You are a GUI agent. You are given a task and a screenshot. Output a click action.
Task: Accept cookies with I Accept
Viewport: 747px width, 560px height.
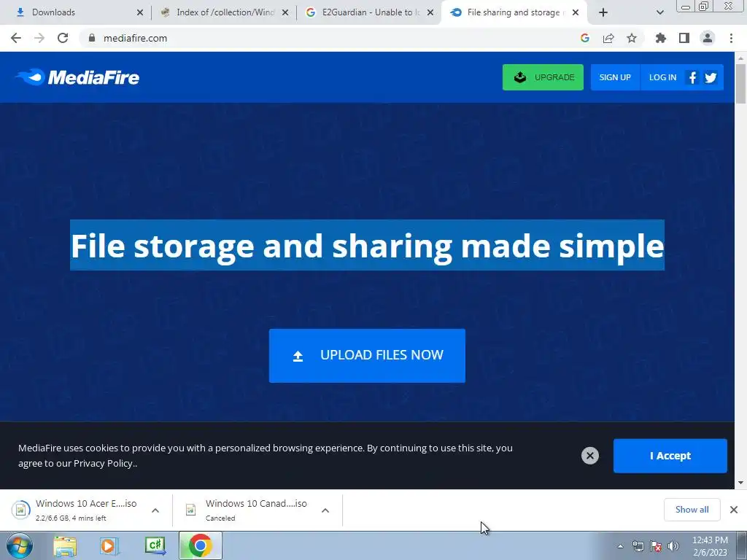[670, 456]
